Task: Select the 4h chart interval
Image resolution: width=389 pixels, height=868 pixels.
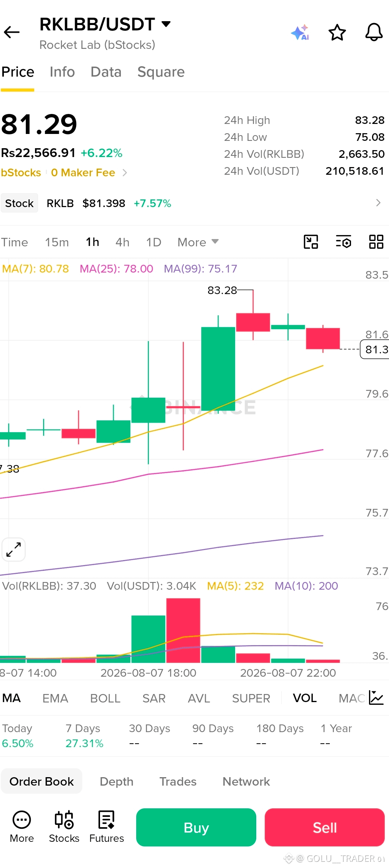Action: click(x=122, y=242)
